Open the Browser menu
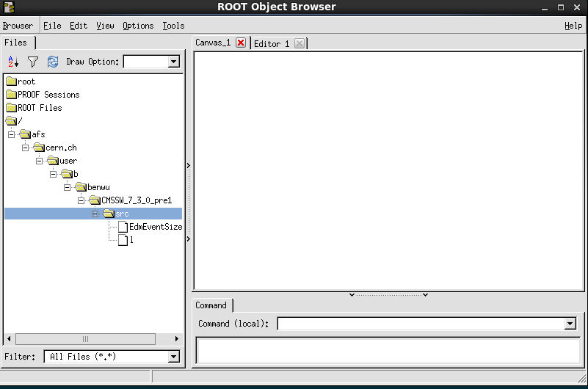 click(18, 26)
